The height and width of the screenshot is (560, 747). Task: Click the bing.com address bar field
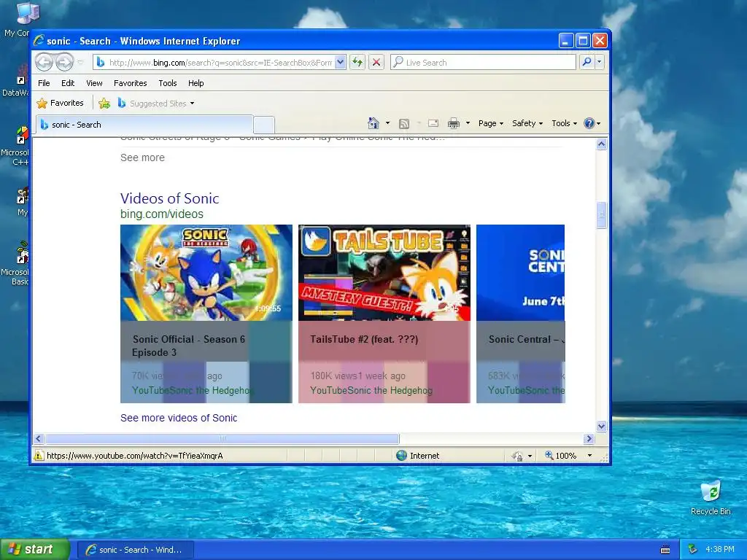(x=214, y=63)
